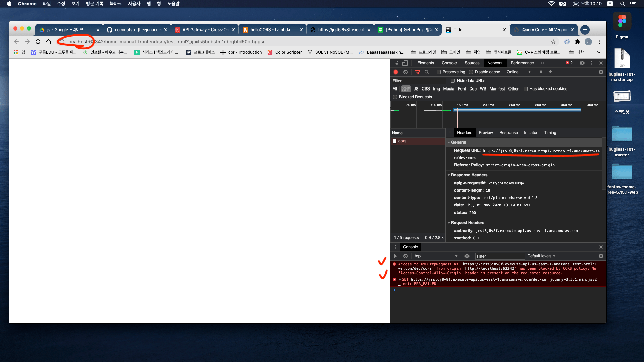Export HAR file via download arrow icon

(x=551, y=72)
